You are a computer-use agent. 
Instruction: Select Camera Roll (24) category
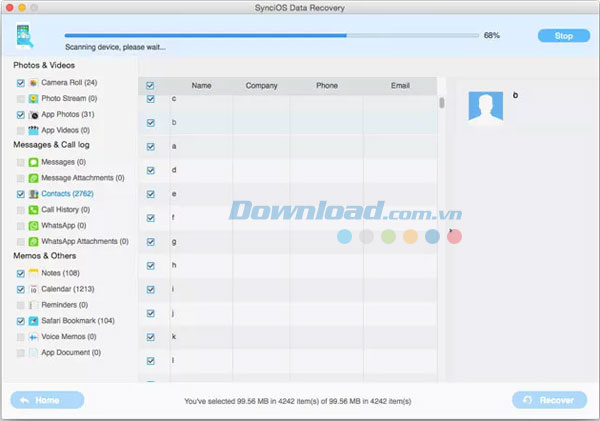pyautogui.click(x=69, y=83)
